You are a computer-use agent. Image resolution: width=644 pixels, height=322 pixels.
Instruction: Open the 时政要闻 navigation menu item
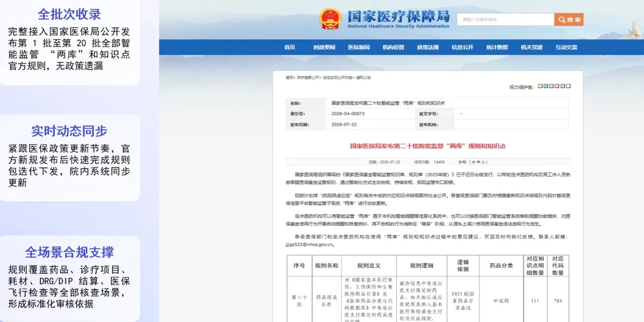(324, 47)
